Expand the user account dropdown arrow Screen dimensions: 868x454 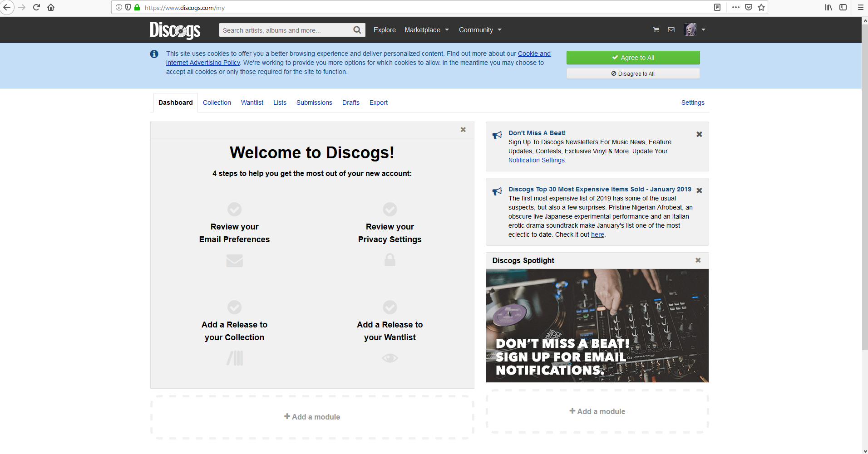[x=703, y=30]
